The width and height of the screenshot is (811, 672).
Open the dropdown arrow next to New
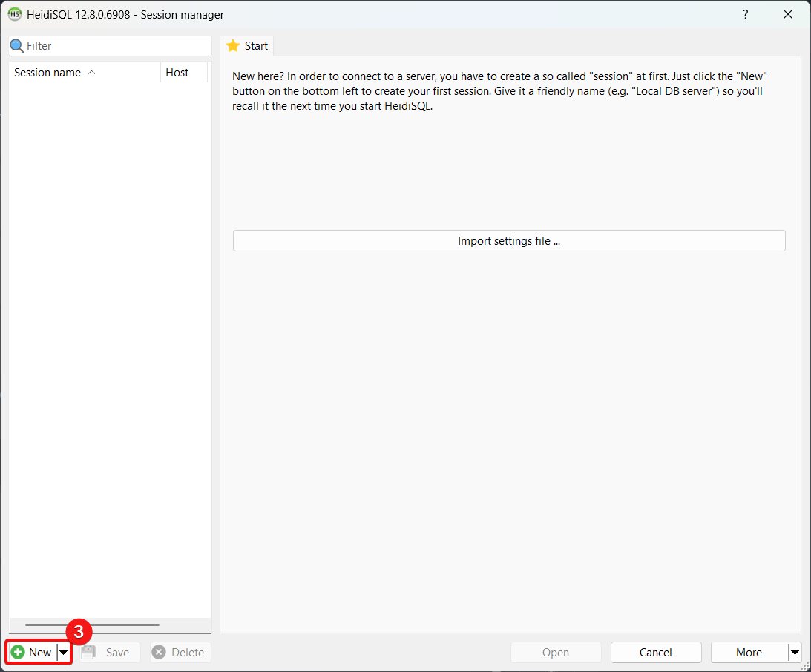(63, 652)
